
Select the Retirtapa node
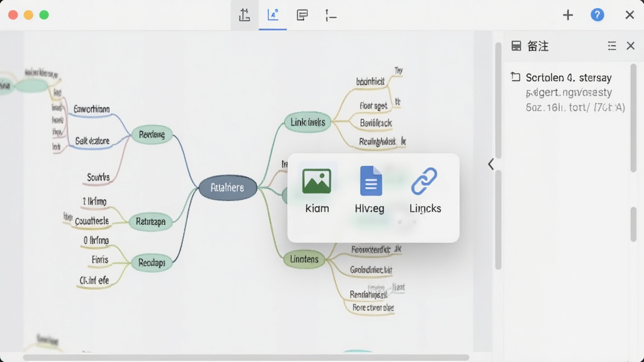(x=150, y=222)
